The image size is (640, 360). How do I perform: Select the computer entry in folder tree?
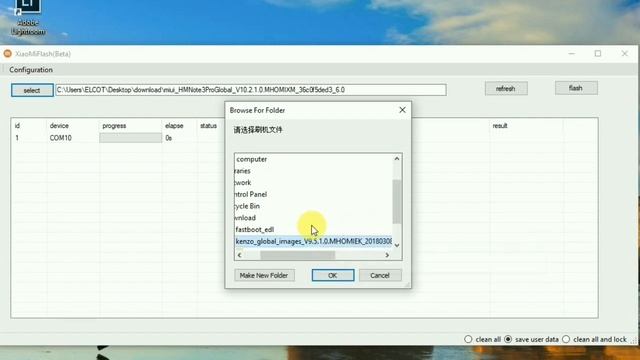[251, 159]
